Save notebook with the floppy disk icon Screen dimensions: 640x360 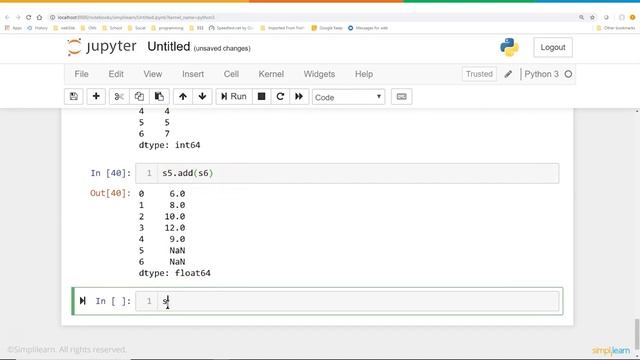[74, 97]
